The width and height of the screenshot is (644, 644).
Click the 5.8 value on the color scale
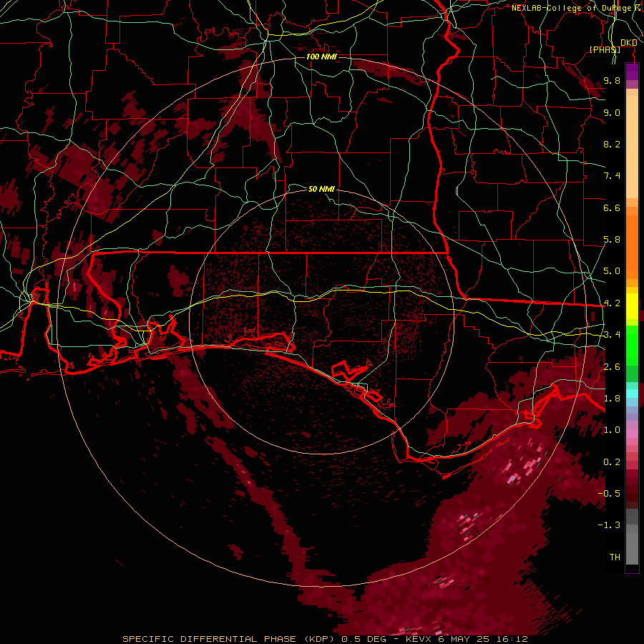pos(612,240)
